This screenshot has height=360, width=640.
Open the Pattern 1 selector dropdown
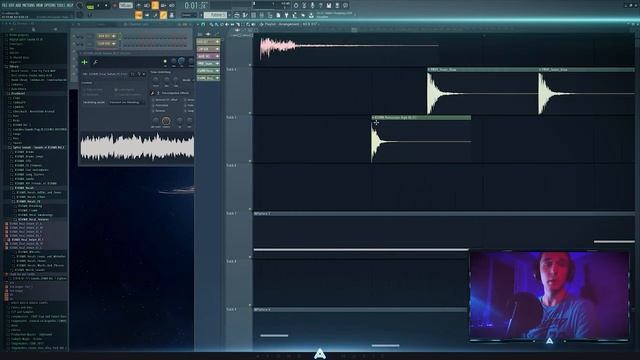click(x=216, y=15)
